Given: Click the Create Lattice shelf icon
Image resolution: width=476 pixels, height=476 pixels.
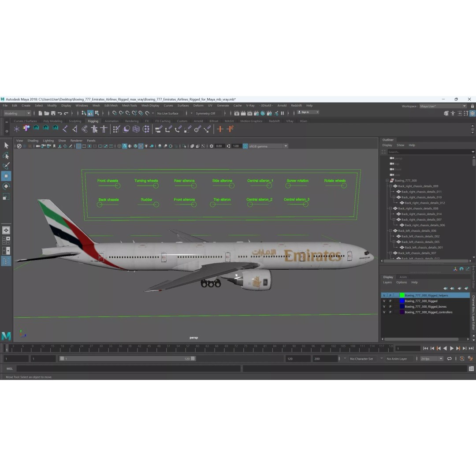Looking at the screenshot, I should click(x=136, y=129).
